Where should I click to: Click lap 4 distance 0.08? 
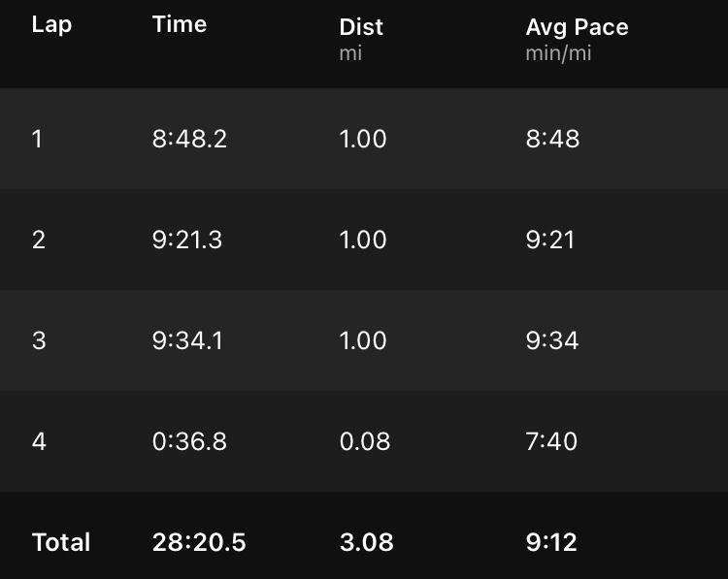pos(365,441)
